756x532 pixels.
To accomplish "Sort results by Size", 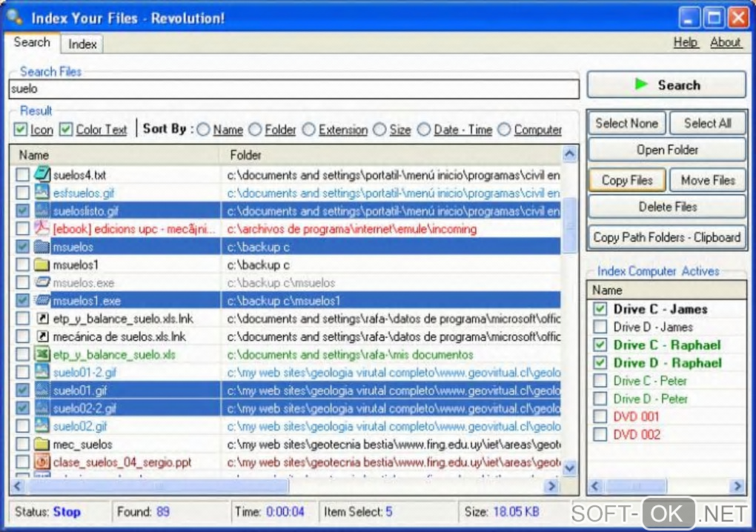I will pos(380,130).
